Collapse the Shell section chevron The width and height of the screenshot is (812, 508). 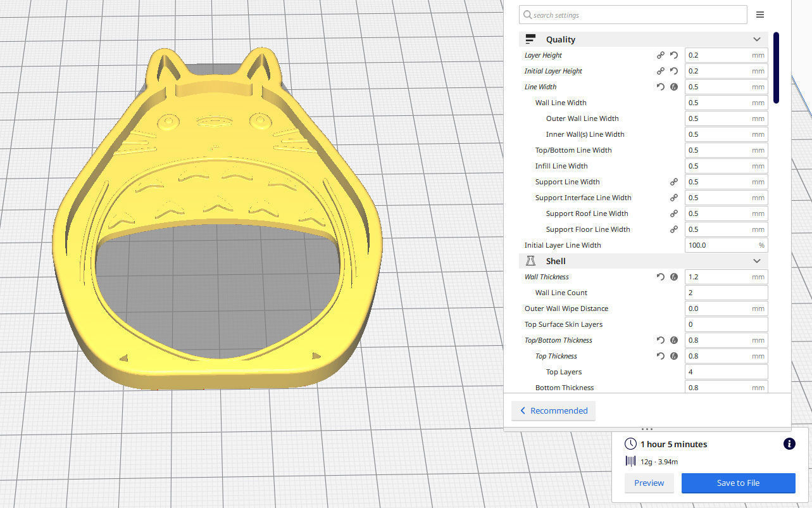point(757,261)
